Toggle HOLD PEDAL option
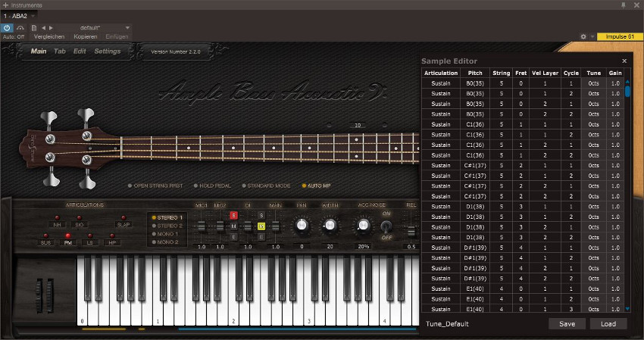644x340 pixels. point(212,186)
